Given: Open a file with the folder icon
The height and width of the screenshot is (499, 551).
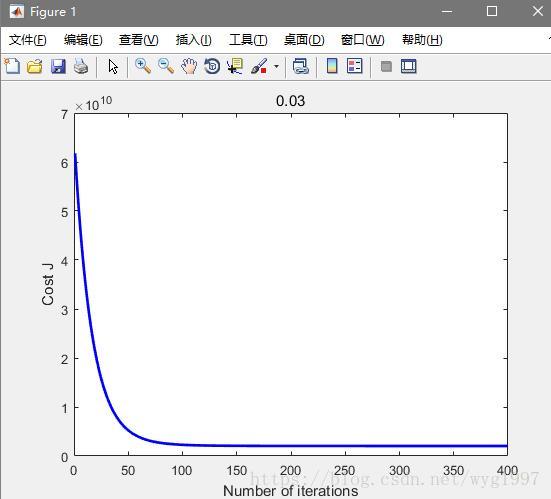Looking at the screenshot, I should click(x=35, y=66).
